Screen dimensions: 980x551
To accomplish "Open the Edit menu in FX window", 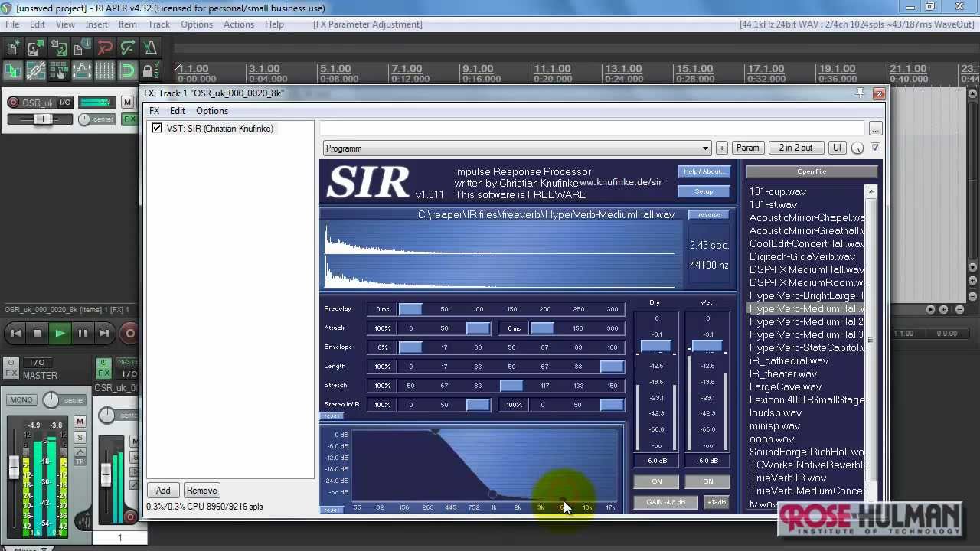I will point(177,111).
